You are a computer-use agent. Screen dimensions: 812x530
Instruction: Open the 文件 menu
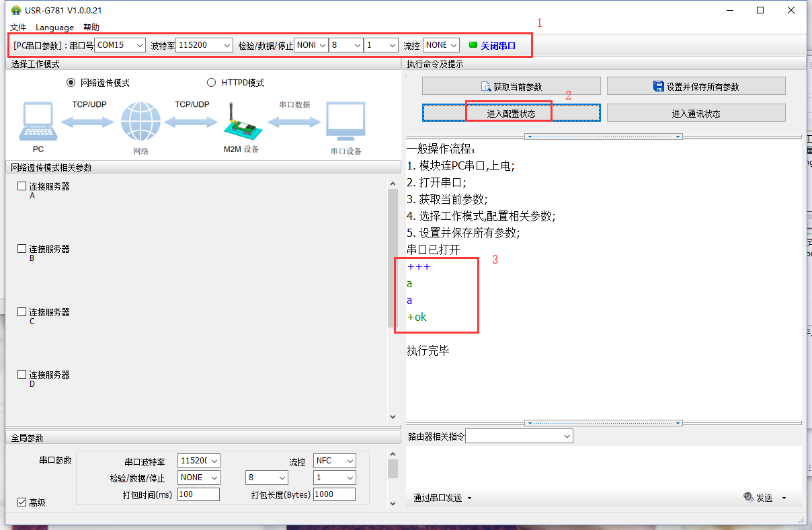(x=18, y=28)
